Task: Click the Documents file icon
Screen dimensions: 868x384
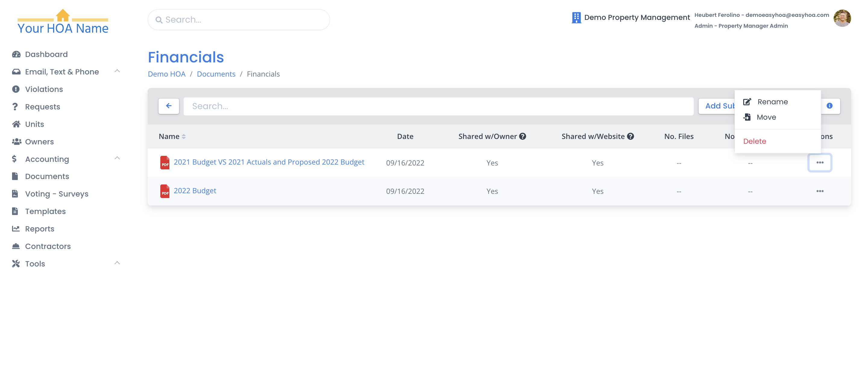Action: 15,177
